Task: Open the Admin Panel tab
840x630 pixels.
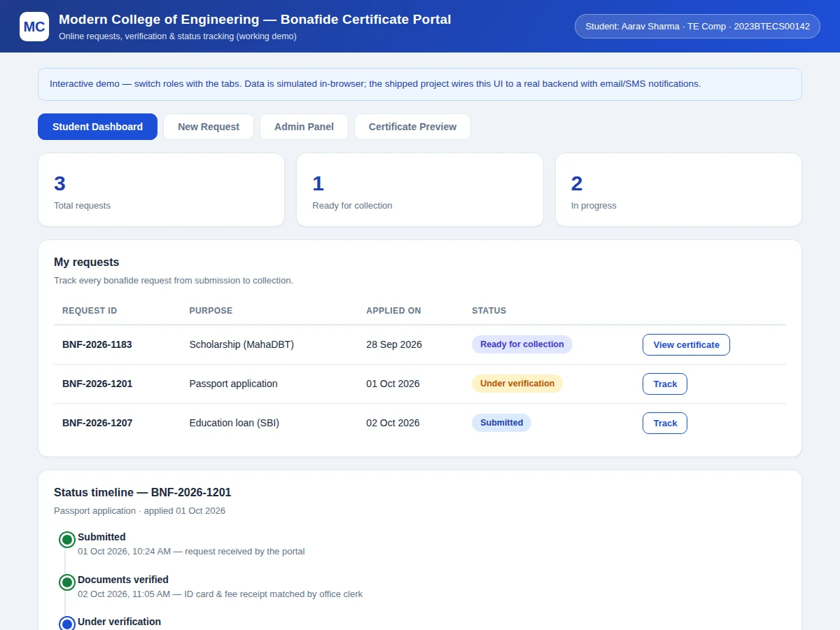Action: (x=304, y=127)
